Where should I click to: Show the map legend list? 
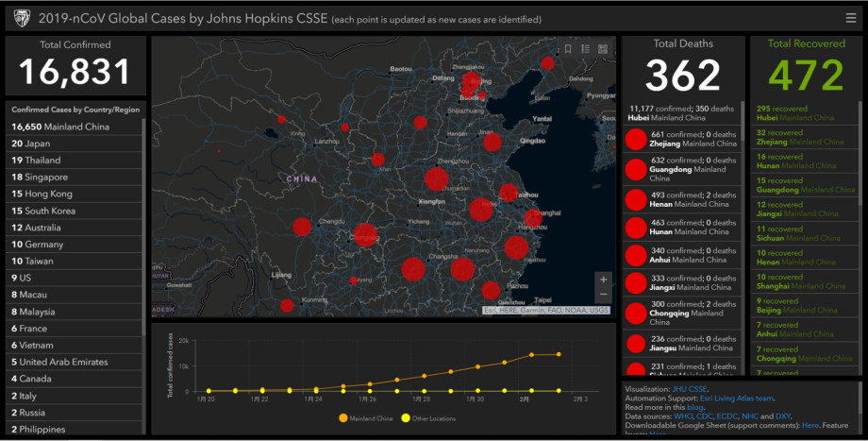pyautogui.click(x=585, y=49)
